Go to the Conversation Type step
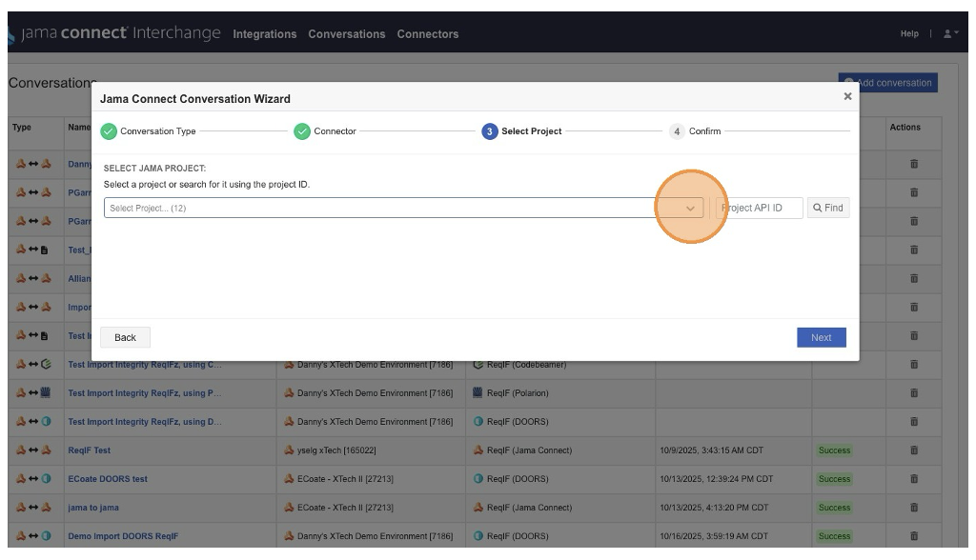Image resolution: width=976 pixels, height=560 pixels. [x=148, y=131]
